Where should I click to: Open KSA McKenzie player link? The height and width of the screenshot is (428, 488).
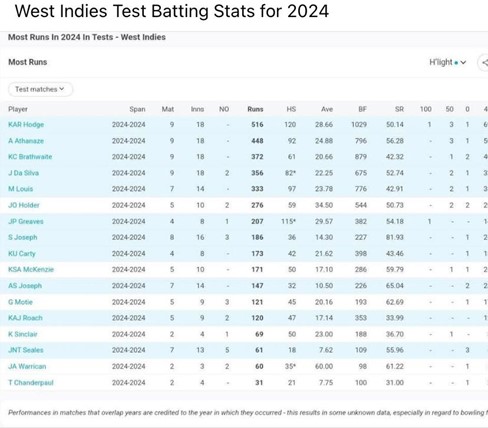point(31,269)
